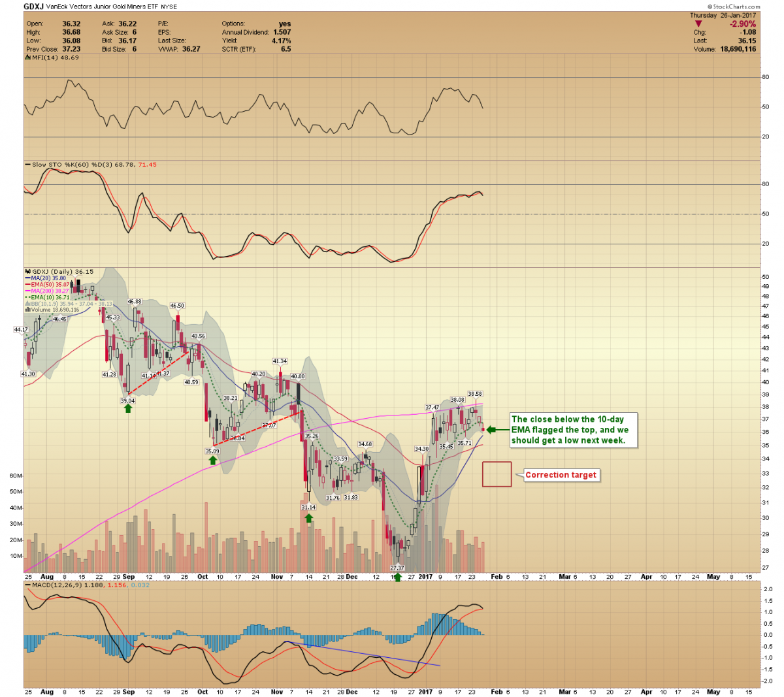Click the green left-pointing arrow beside the annotation
784x697 pixels.
498,430
